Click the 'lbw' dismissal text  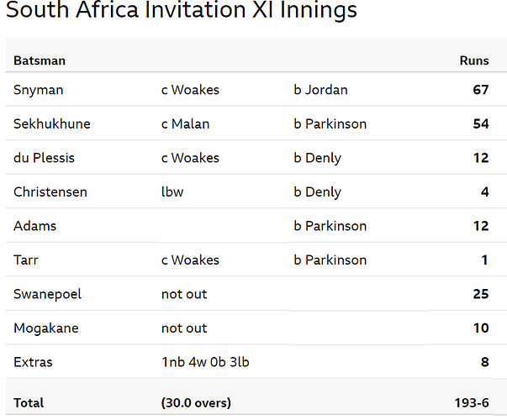(x=172, y=192)
